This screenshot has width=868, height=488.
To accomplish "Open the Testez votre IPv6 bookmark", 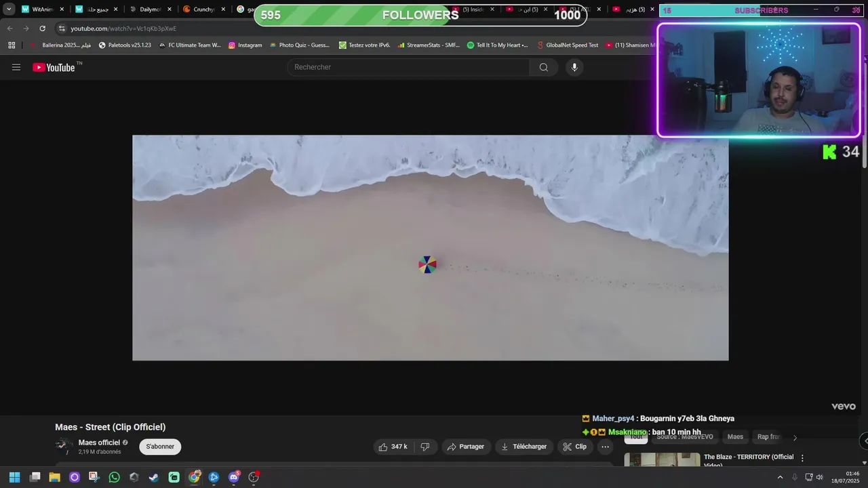I will coord(364,45).
